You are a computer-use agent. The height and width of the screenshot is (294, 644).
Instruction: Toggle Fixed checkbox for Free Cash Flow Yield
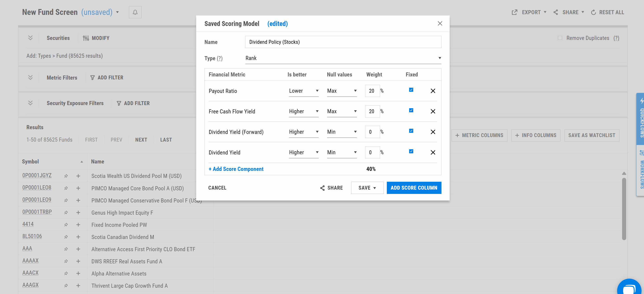(411, 110)
